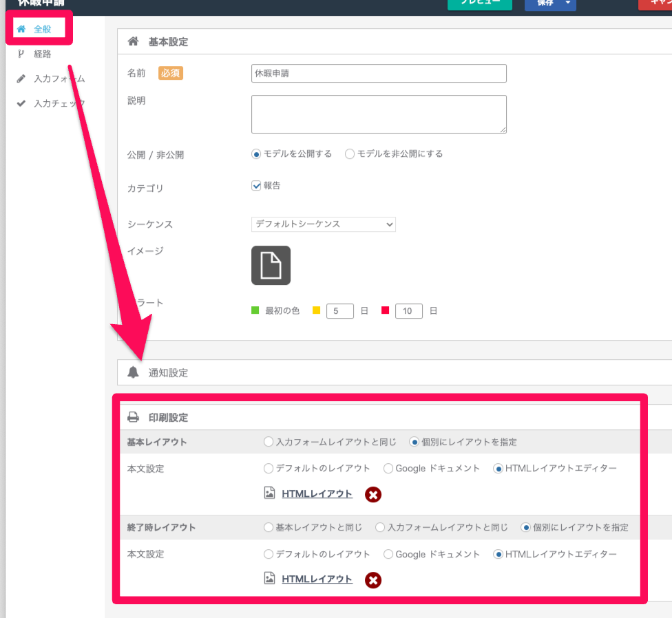This screenshot has width=672, height=618.
Task: Click the red alert color swatch
Action: (386, 310)
